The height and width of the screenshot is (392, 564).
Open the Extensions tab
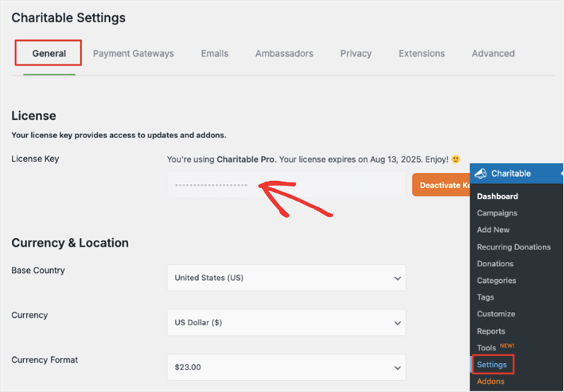[421, 54]
